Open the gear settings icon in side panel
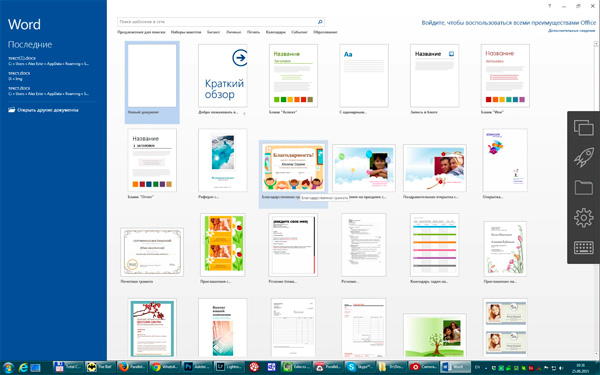 [584, 218]
